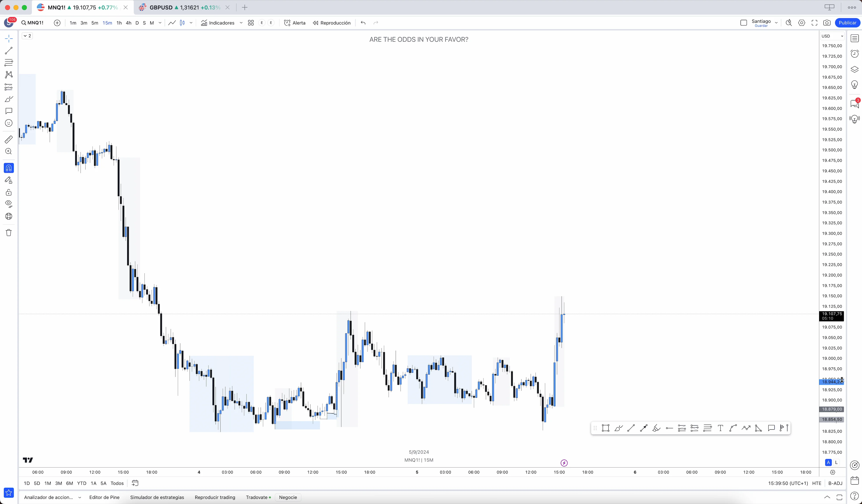This screenshot has height=504, width=862.
Task: Take a chart snapshot with camera icon
Action: (x=827, y=23)
